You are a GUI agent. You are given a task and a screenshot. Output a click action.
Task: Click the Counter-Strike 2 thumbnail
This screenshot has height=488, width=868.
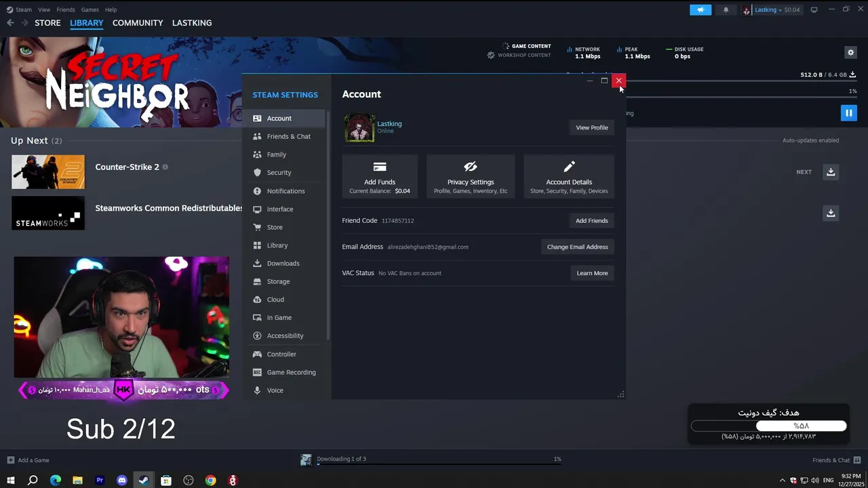tap(48, 172)
